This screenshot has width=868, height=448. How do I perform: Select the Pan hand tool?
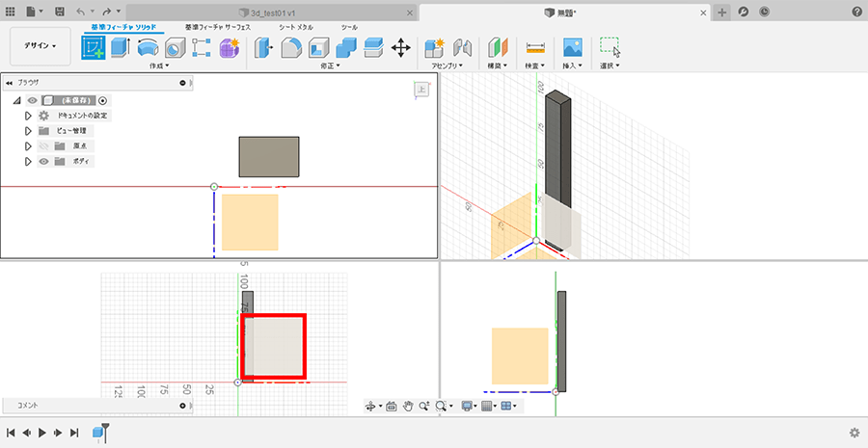[408, 407]
